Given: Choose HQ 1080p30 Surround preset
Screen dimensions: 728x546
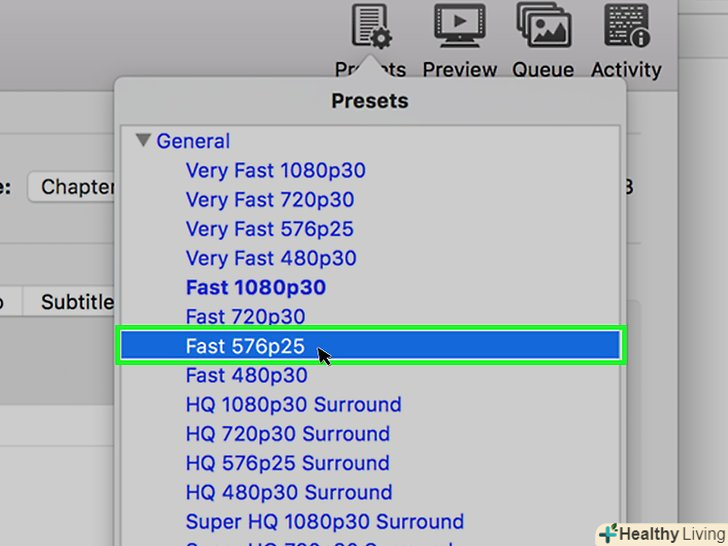Looking at the screenshot, I should (293, 405).
